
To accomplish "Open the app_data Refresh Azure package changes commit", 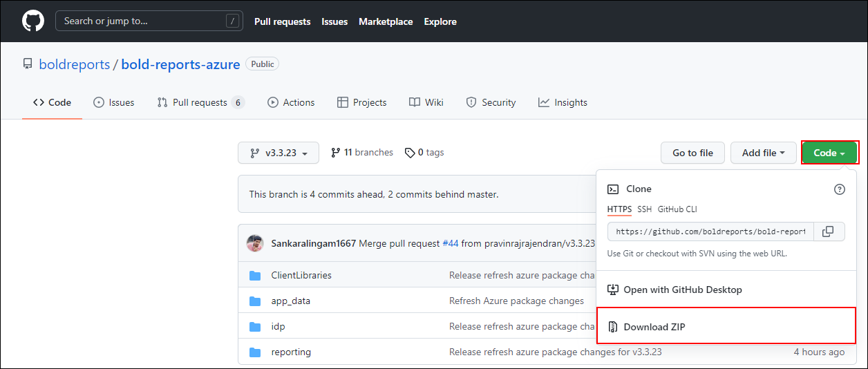I will (x=516, y=301).
